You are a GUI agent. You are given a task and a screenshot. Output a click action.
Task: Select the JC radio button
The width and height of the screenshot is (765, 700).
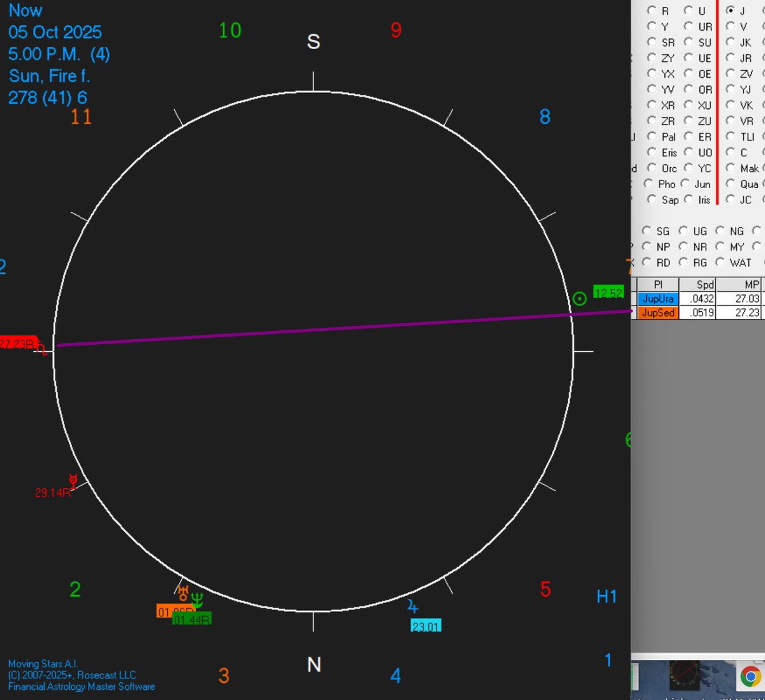pyautogui.click(x=731, y=199)
